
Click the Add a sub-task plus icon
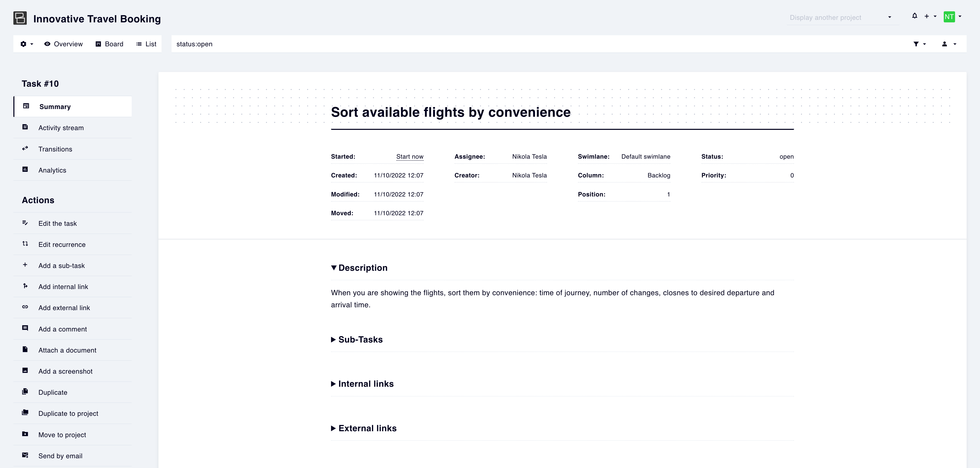pyautogui.click(x=25, y=265)
